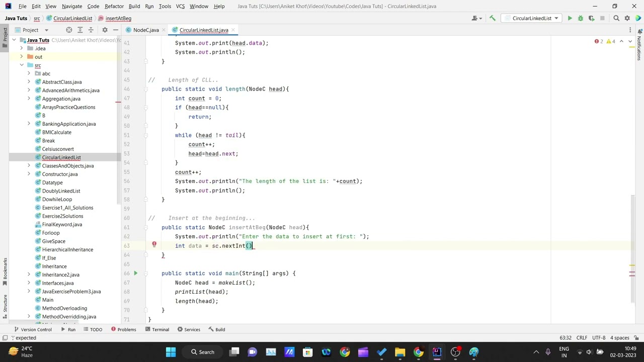Open the VCS menu
The height and width of the screenshot is (362, 644).
(x=180, y=6)
